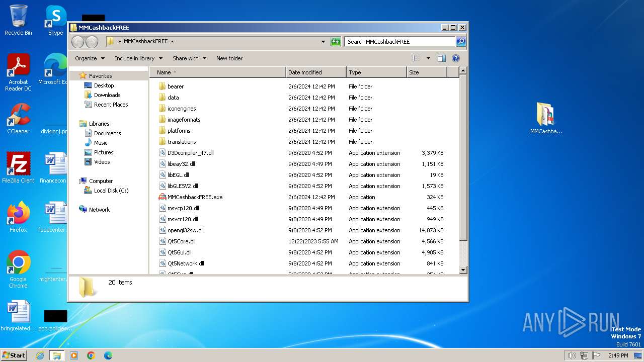
Task: Show the preview pane
Action: [441, 58]
